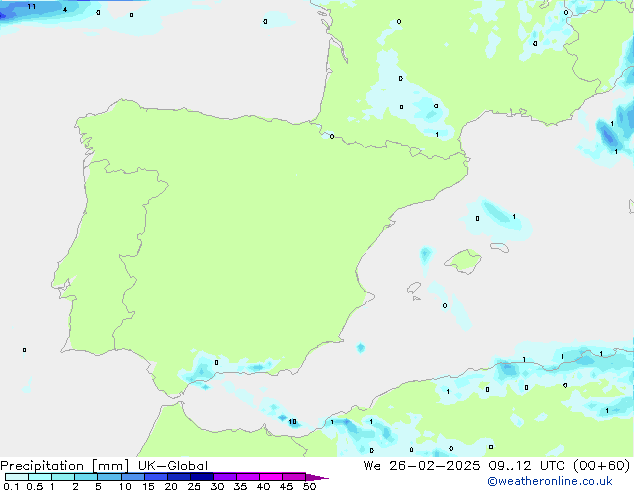The height and width of the screenshot is (490, 634).
Task: Click the '4' precipitation value on map
Action: [65, 9]
